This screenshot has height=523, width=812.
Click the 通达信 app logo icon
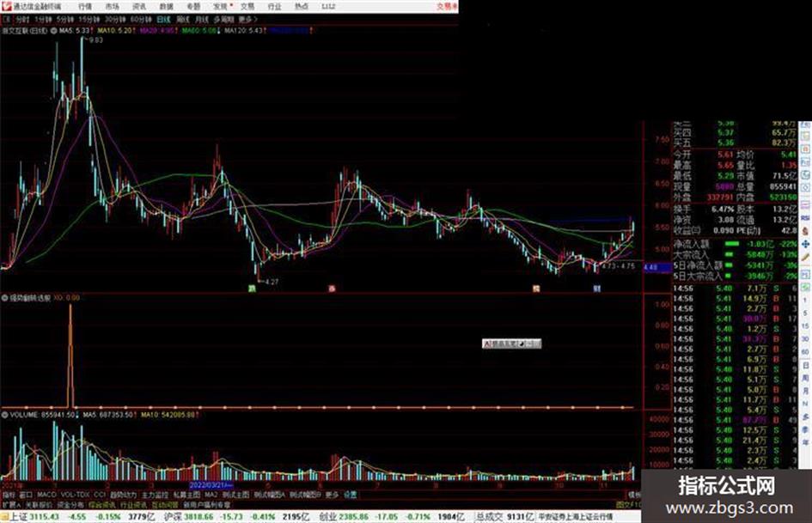pos(6,6)
